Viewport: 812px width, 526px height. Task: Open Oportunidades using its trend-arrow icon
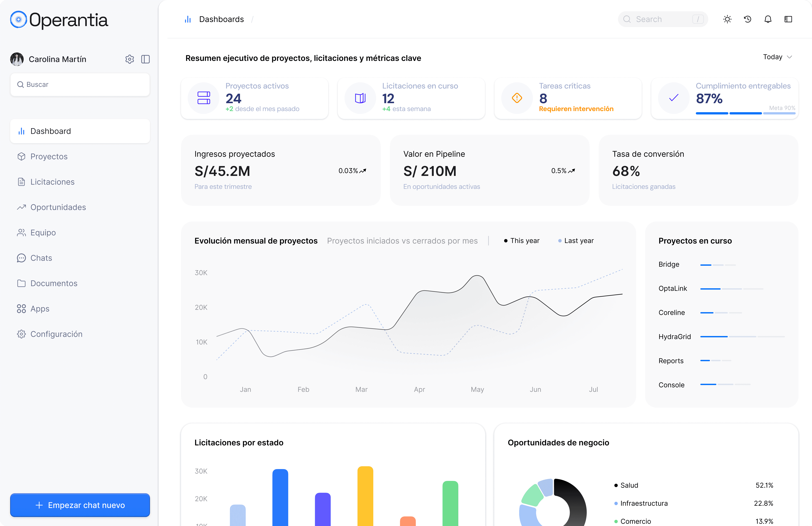(21, 207)
